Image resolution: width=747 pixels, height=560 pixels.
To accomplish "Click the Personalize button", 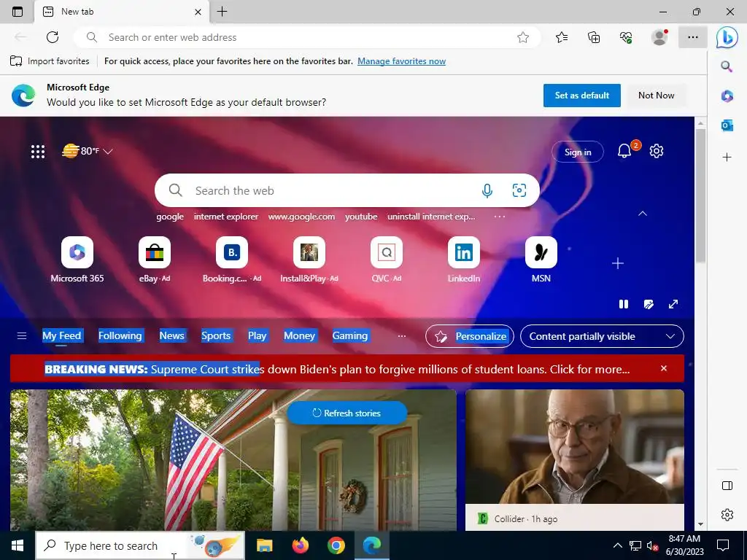I will [470, 336].
